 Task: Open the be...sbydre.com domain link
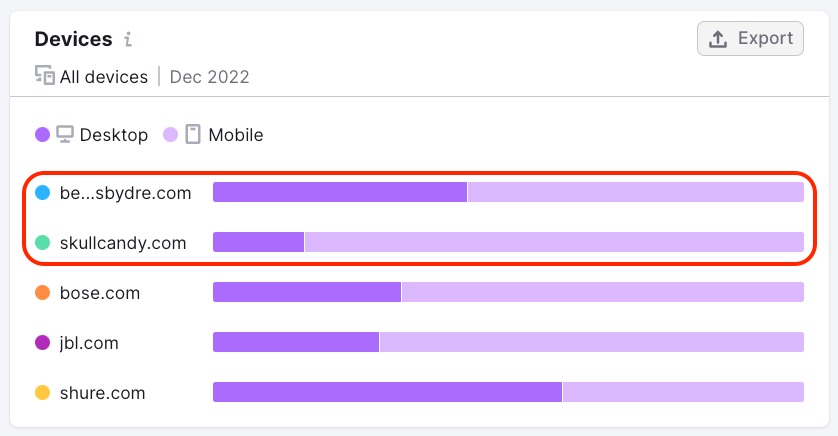click(x=126, y=193)
